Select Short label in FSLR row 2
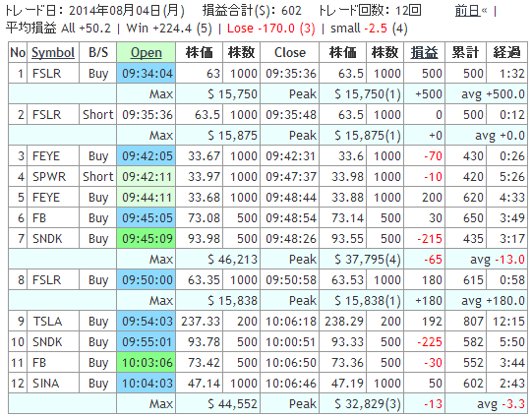 (x=97, y=115)
